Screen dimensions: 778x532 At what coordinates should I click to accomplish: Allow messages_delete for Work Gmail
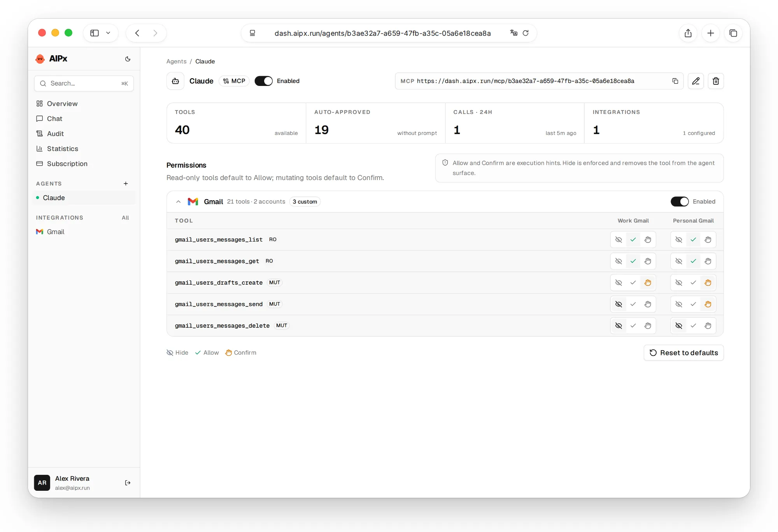pos(633,325)
